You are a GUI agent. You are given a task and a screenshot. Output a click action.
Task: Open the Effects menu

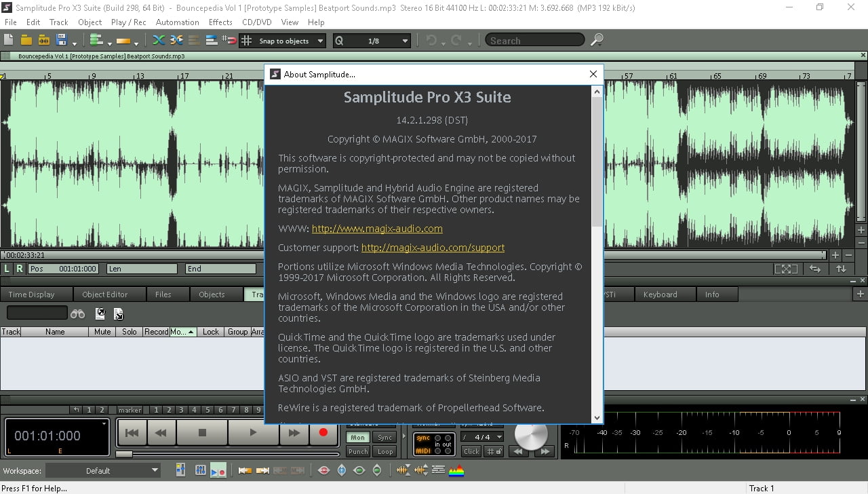click(220, 22)
